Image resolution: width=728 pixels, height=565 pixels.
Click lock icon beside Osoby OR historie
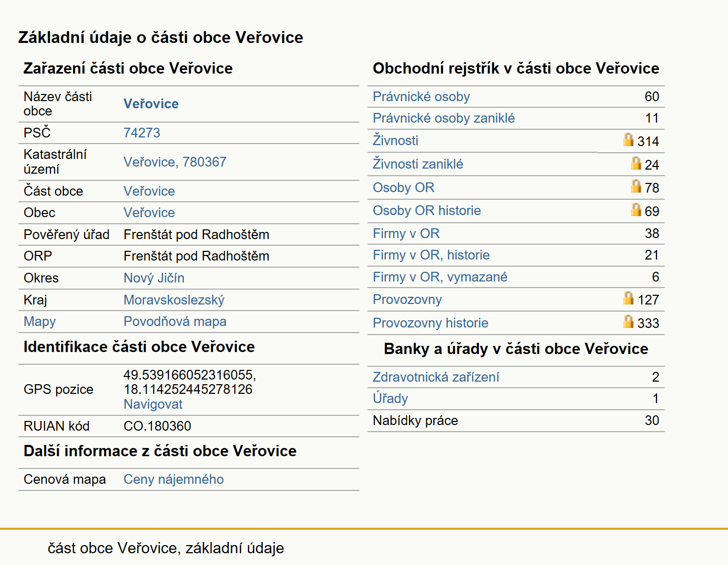tap(636, 209)
